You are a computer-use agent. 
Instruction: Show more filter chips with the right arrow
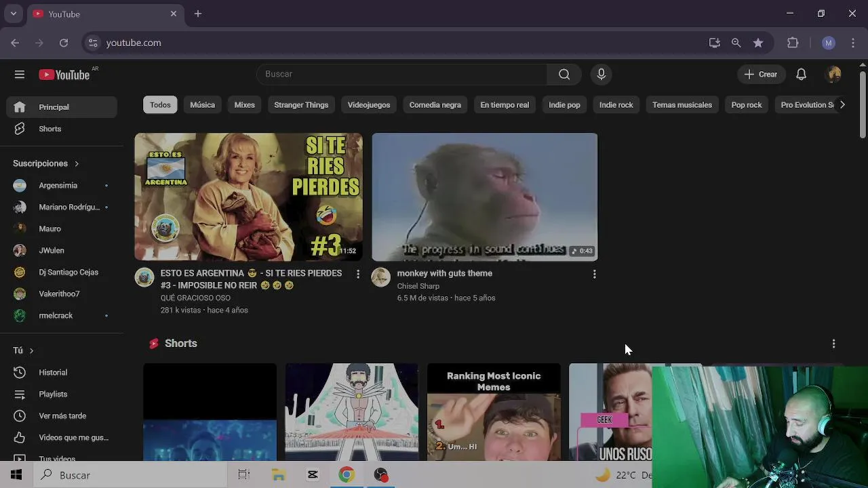(x=842, y=105)
